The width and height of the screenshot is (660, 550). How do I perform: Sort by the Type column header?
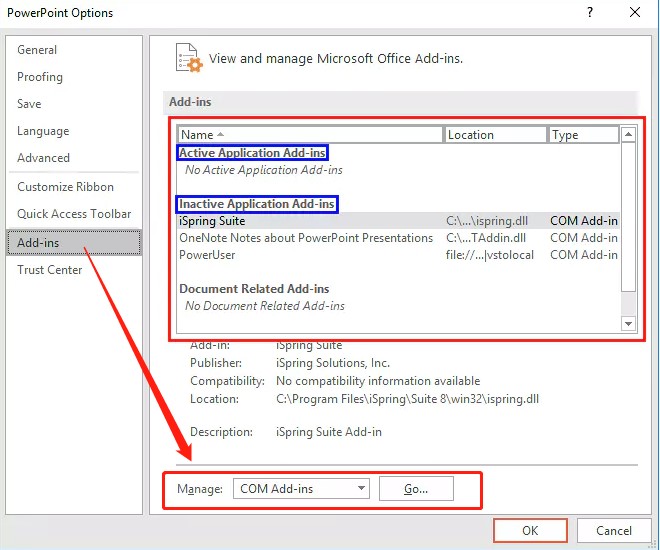pos(583,135)
